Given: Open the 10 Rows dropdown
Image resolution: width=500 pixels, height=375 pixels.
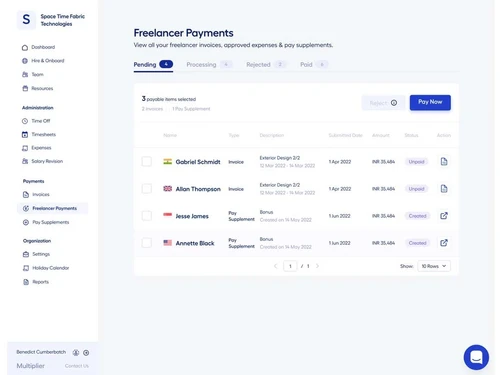Looking at the screenshot, I should pos(434,266).
